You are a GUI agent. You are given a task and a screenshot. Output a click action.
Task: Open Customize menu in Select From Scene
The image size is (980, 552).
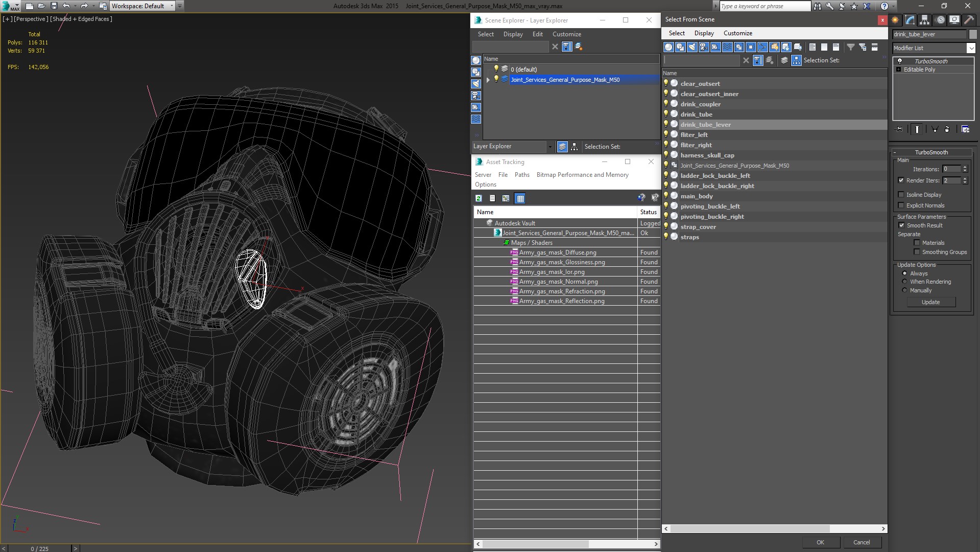click(737, 33)
